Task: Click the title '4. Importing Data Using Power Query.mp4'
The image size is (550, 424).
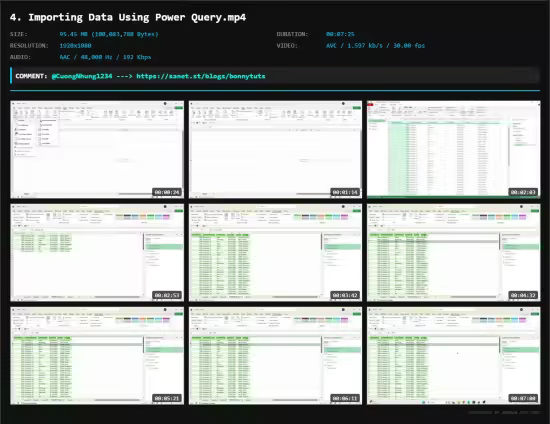Action: (x=128, y=17)
